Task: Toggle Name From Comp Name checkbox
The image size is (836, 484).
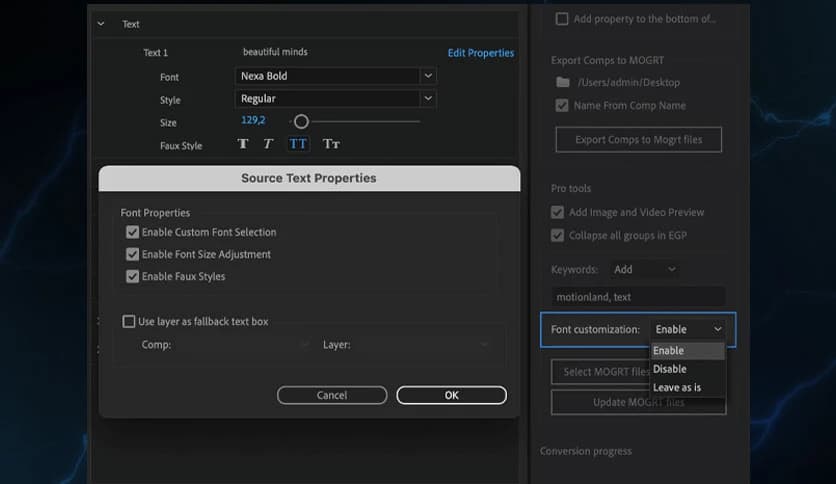Action: 562,106
